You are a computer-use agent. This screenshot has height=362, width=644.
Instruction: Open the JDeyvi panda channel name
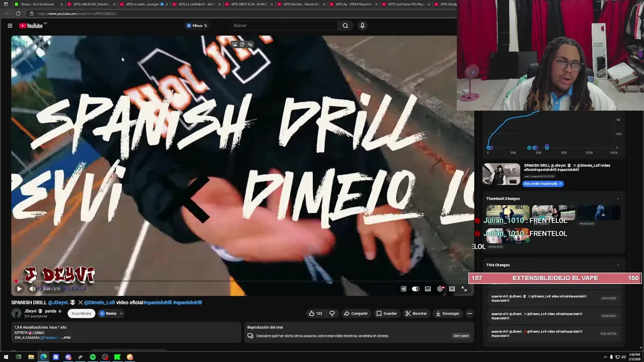pos(40,311)
